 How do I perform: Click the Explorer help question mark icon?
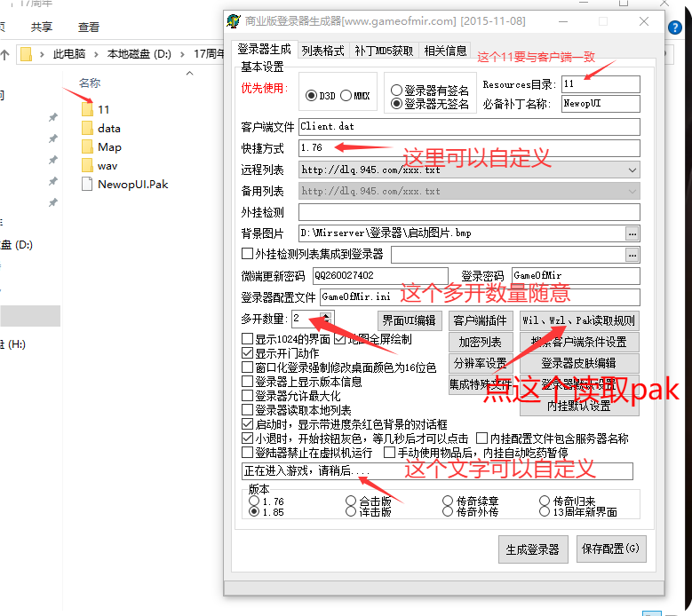[x=675, y=28]
